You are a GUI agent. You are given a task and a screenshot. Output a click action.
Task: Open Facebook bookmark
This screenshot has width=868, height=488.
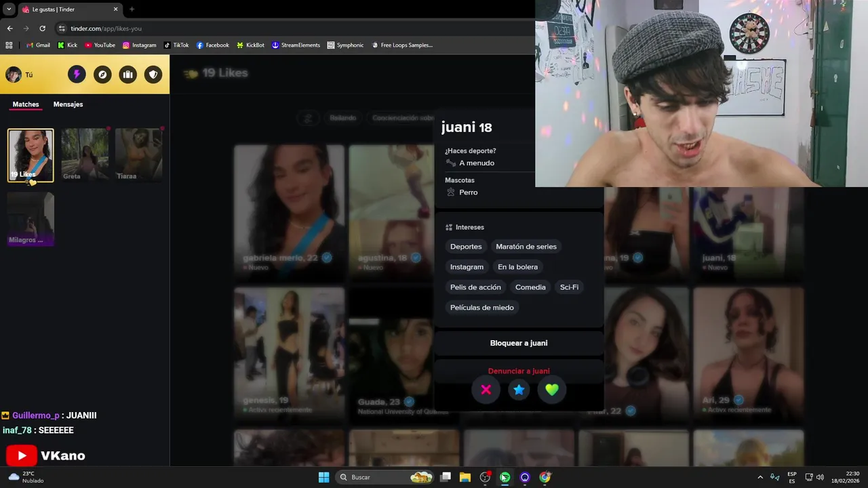213,45
